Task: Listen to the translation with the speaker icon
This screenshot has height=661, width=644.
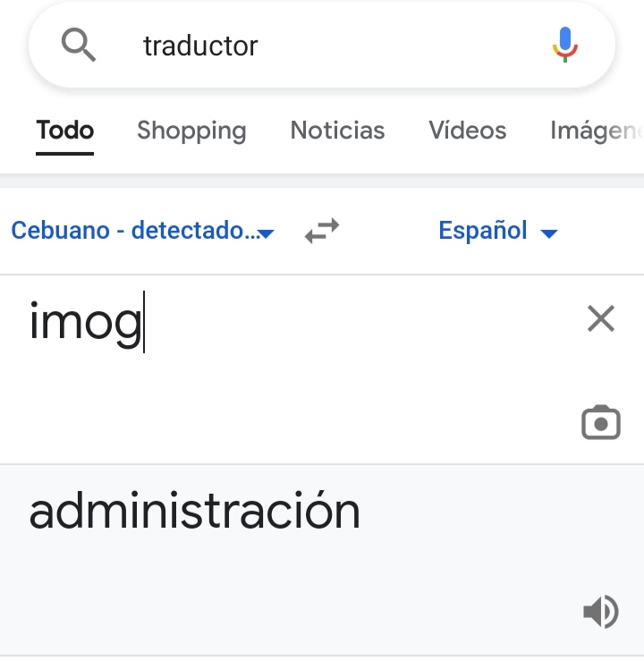Action: pyautogui.click(x=600, y=612)
